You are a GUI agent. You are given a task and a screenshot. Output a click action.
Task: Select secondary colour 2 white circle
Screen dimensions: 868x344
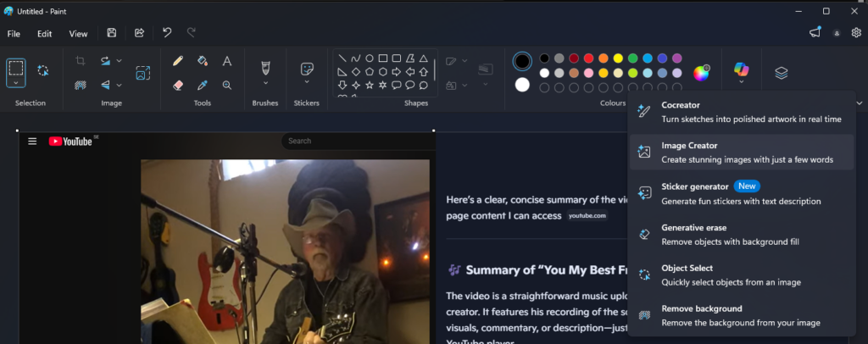pos(522,85)
